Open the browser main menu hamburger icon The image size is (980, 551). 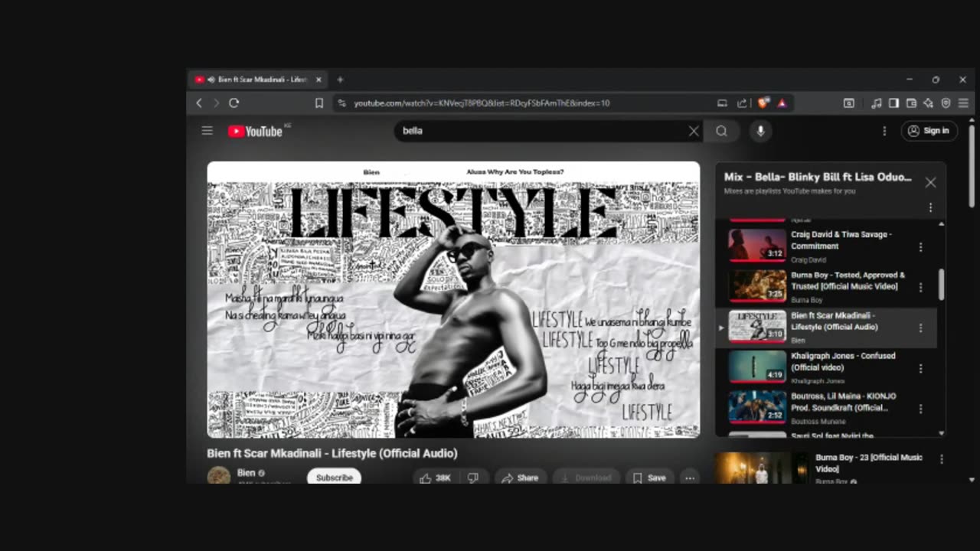963,103
